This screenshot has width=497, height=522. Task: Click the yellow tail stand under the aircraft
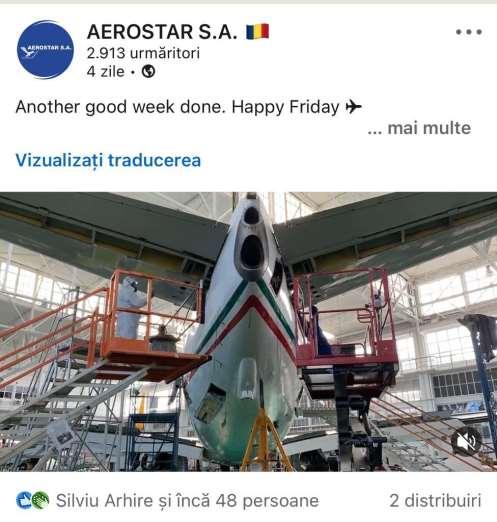point(265,440)
